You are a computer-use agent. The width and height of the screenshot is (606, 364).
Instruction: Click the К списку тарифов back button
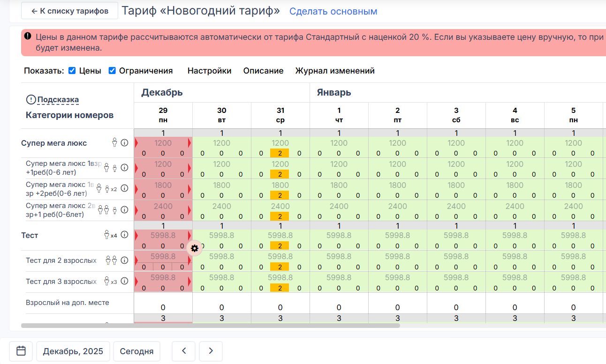(x=69, y=11)
